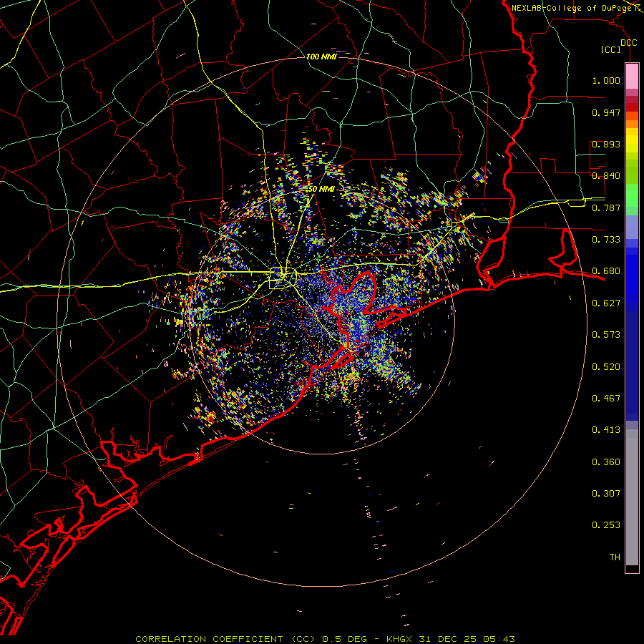This screenshot has height=644, width=644.
Task: Click the 0.307 scale value
Action: point(606,494)
